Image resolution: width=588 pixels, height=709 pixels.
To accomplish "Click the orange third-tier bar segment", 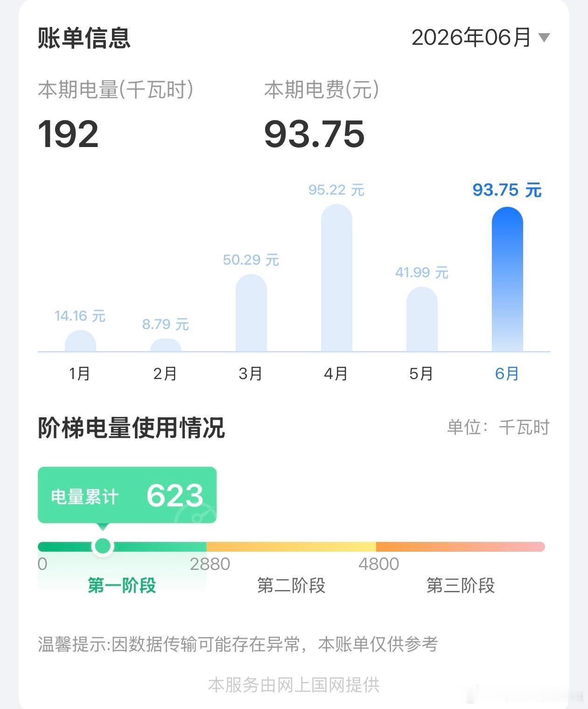I will tap(461, 547).
